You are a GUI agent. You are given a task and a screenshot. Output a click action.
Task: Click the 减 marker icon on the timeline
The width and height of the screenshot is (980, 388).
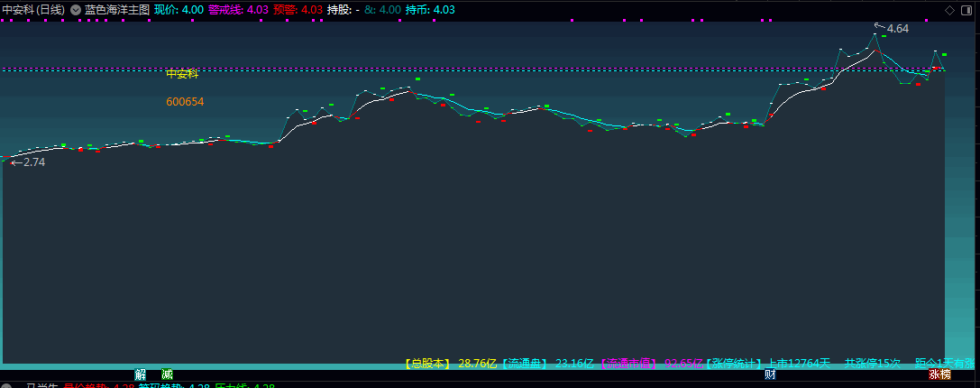coord(167,374)
